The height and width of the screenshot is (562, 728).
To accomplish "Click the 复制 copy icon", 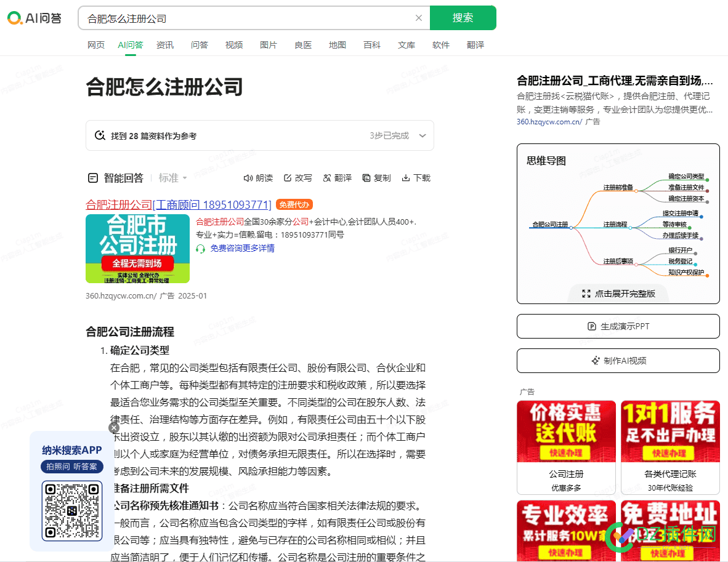I will (366, 178).
